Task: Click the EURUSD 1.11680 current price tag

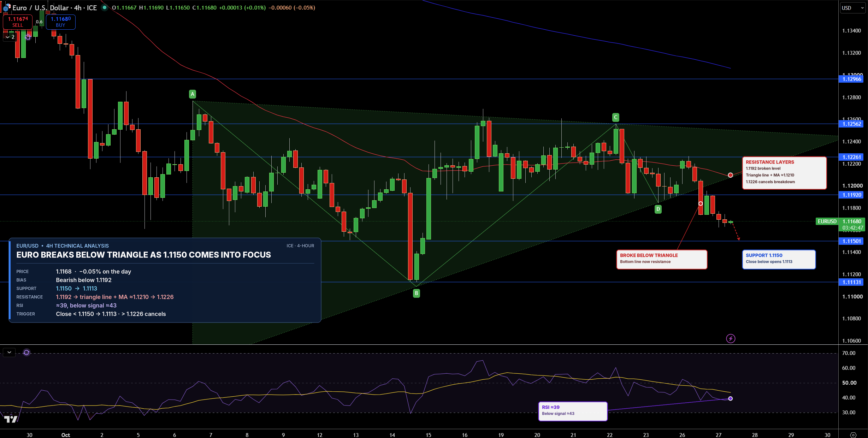Action: [840, 221]
